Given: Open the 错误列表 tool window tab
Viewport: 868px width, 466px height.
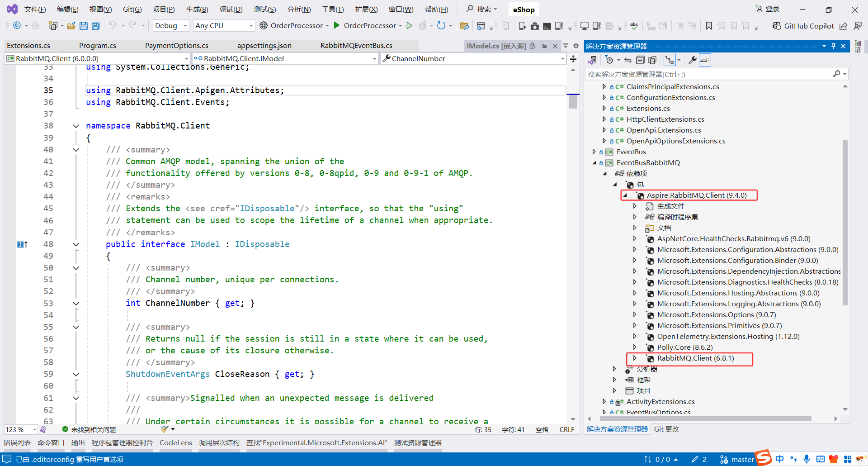Looking at the screenshot, I should point(17,442).
